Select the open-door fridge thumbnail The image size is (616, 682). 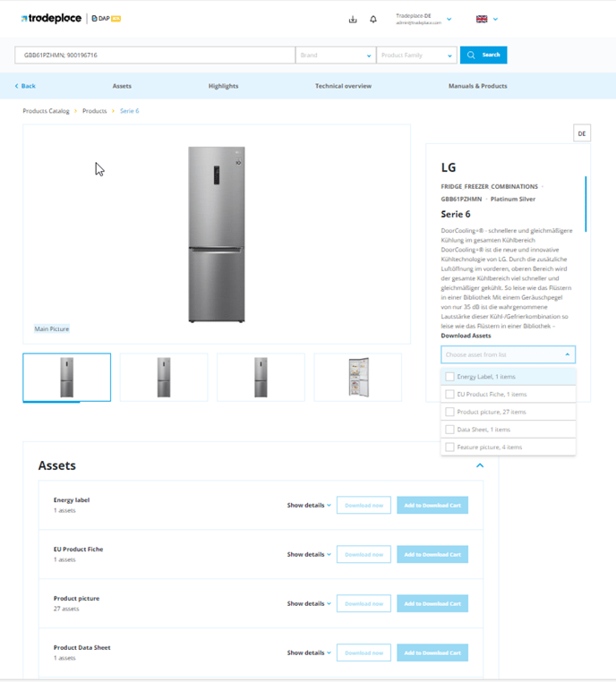click(x=357, y=377)
